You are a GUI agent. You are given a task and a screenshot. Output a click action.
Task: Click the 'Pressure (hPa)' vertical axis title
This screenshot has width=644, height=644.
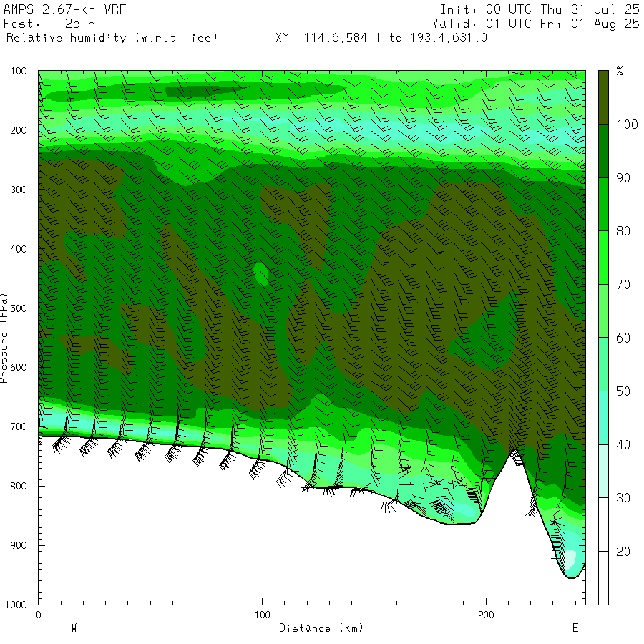point(4,338)
